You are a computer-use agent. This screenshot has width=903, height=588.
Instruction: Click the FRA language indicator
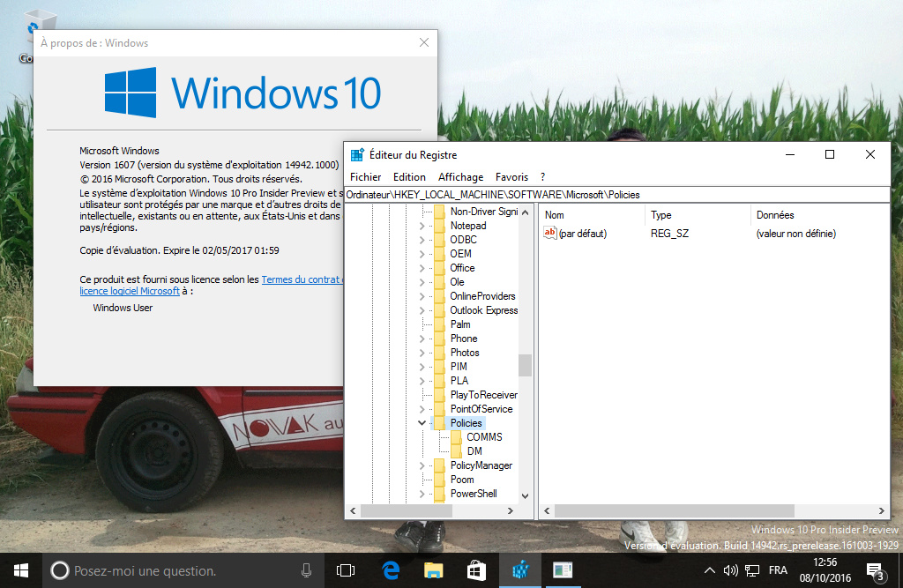click(x=778, y=570)
